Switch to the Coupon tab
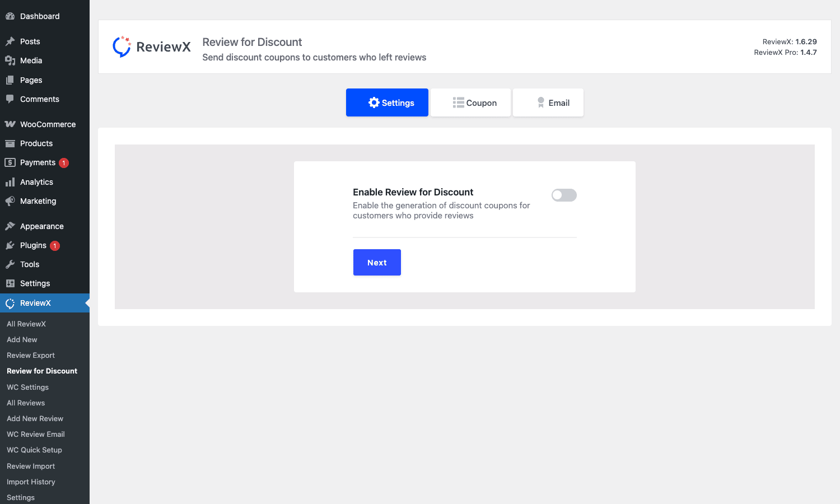The width and height of the screenshot is (840, 504). [470, 102]
